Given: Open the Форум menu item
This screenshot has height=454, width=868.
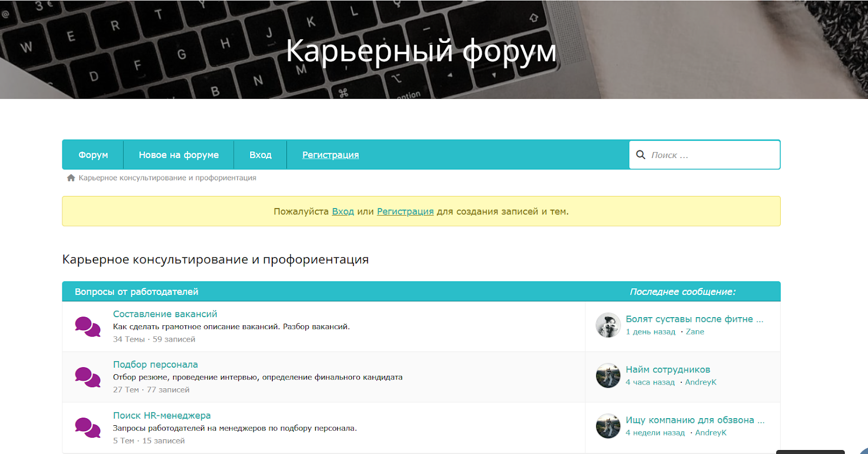Looking at the screenshot, I should (93, 155).
